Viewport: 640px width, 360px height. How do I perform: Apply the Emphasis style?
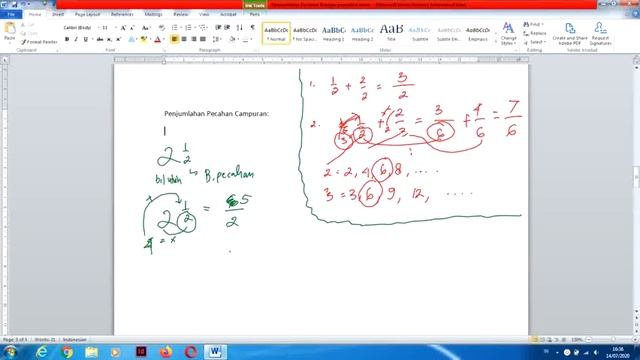[478, 33]
